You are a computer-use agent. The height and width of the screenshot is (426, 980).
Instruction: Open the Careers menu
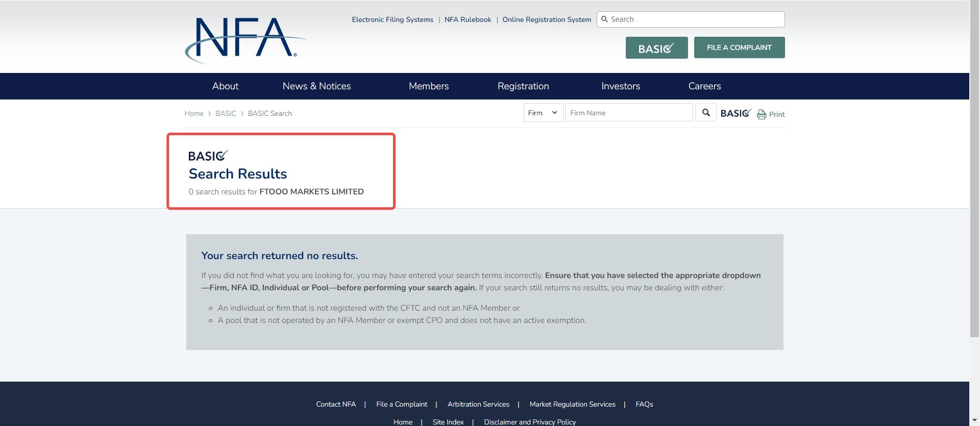tap(704, 86)
